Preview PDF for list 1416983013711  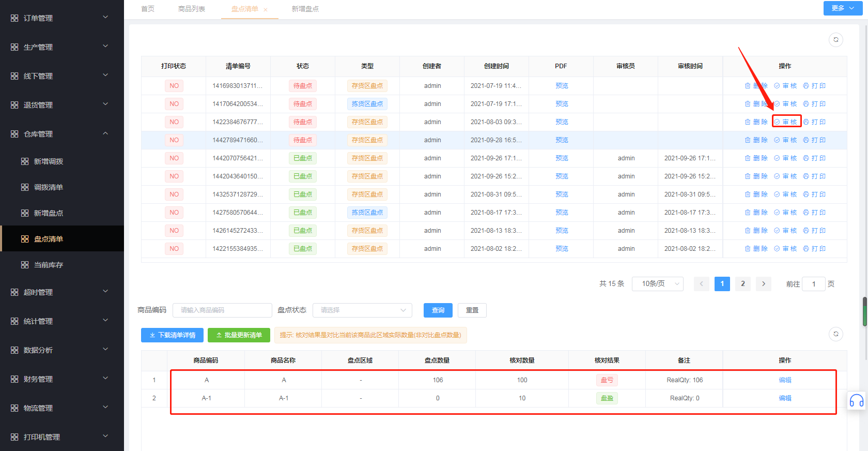point(562,86)
